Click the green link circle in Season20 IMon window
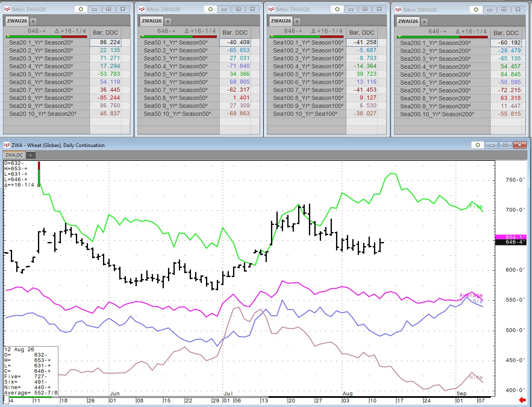 [x=81, y=9]
